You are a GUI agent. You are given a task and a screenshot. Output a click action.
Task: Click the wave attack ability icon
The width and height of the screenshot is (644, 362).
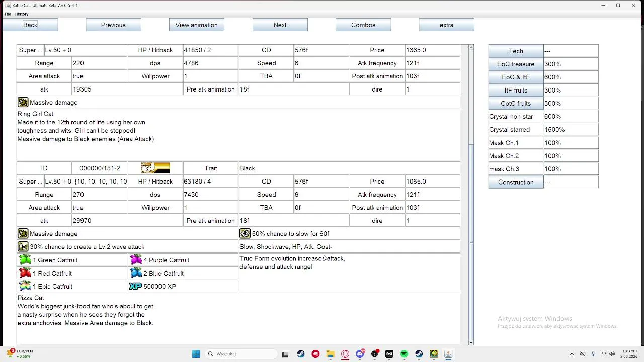[23, 247]
